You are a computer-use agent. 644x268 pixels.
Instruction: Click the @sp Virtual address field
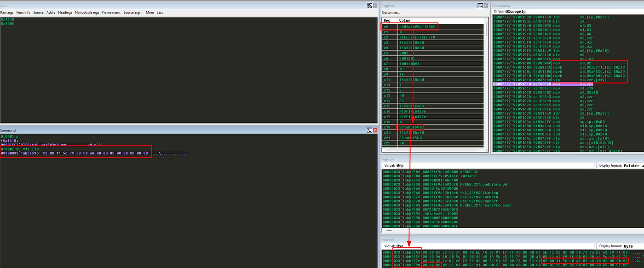pos(495,246)
